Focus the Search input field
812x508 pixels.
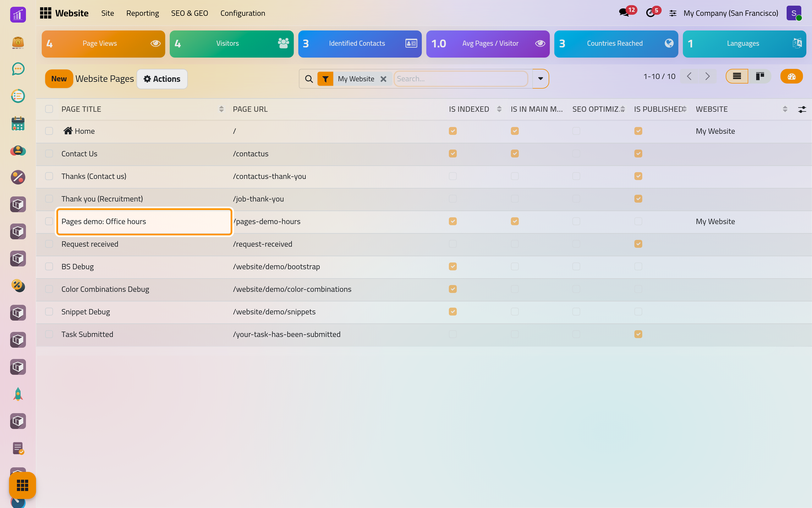(x=461, y=79)
